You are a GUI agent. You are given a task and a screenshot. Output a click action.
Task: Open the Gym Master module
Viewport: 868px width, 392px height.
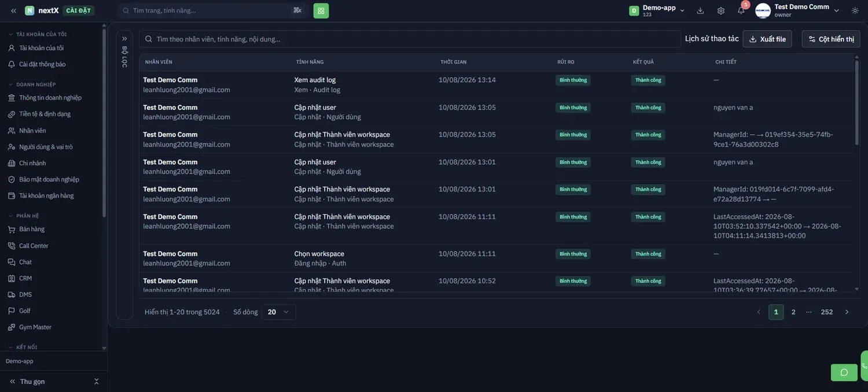[x=35, y=327]
